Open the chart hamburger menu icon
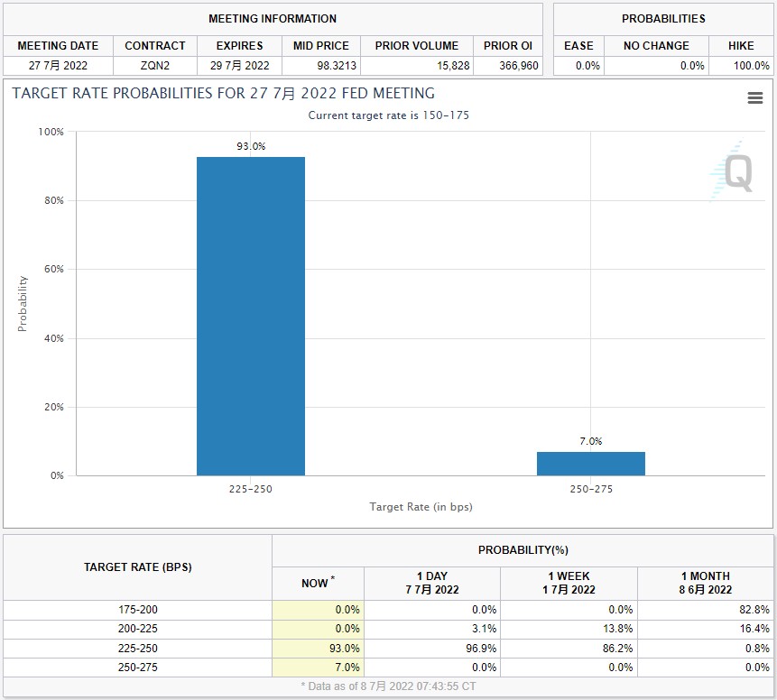This screenshot has height=700, width=777. pos(754,98)
